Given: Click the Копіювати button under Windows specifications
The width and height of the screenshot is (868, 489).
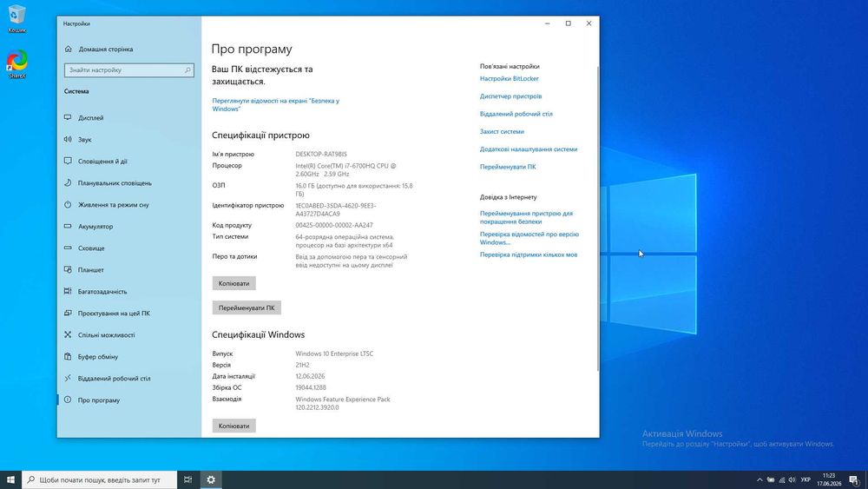Looking at the screenshot, I should click(233, 426).
